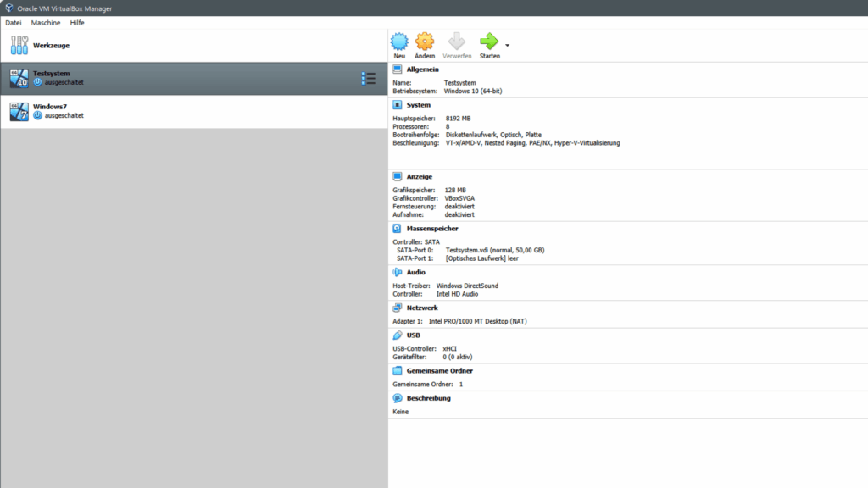Click the 'Controller: SATA' line
Screen dimensions: 868x488
pos(415,241)
